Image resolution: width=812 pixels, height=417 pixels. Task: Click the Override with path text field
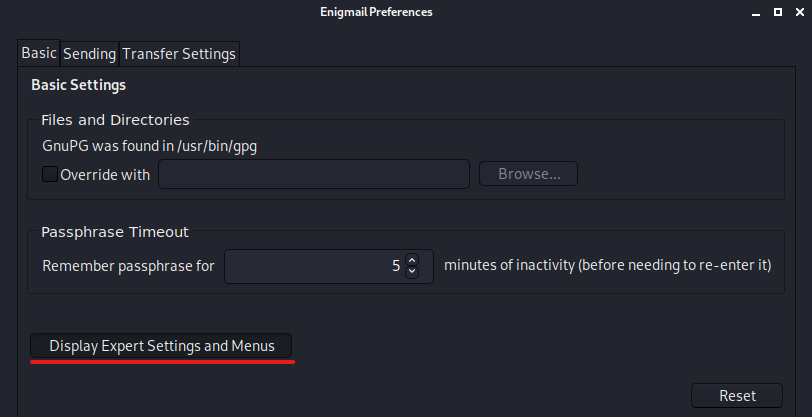(314, 174)
